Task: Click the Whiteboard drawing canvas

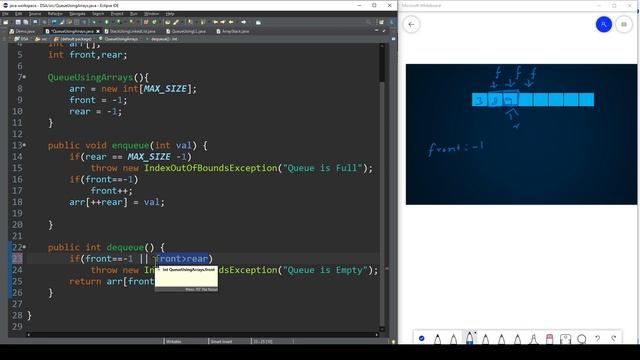Action: (x=521, y=134)
